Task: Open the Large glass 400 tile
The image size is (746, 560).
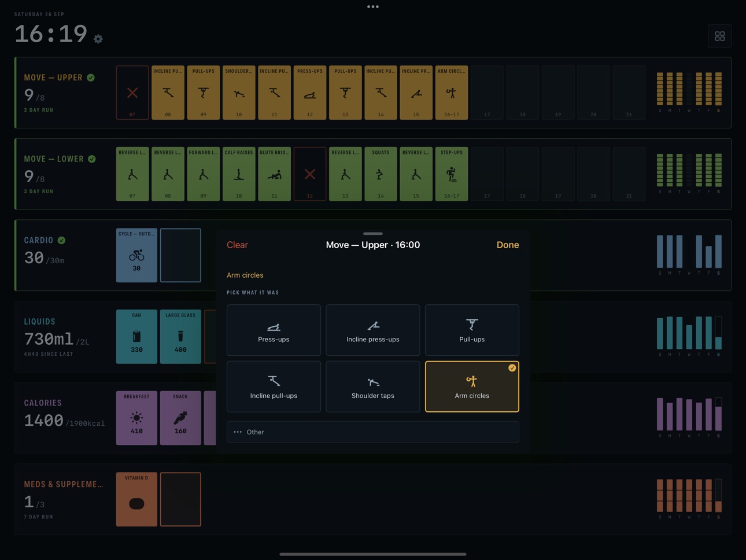Action: coord(180,337)
